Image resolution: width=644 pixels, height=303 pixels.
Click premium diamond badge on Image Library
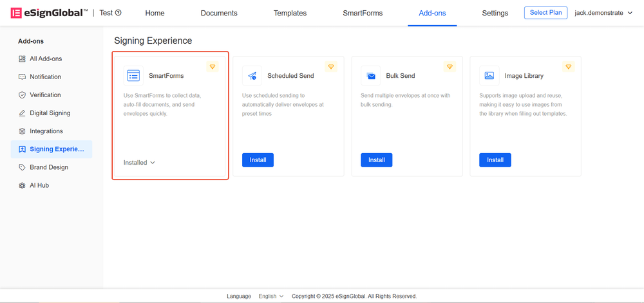(x=568, y=67)
